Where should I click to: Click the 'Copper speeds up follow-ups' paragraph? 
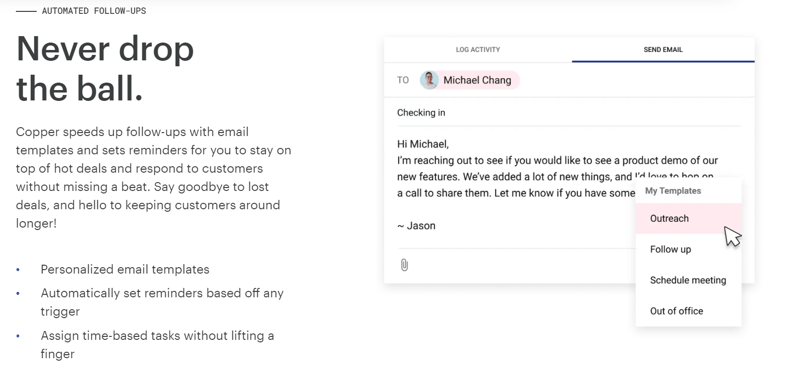(x=154, y=178)
